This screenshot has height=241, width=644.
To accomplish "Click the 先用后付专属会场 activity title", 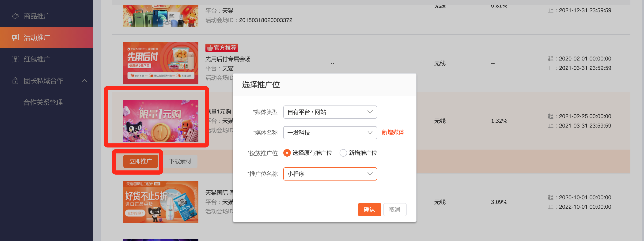I will coord(228,59).
